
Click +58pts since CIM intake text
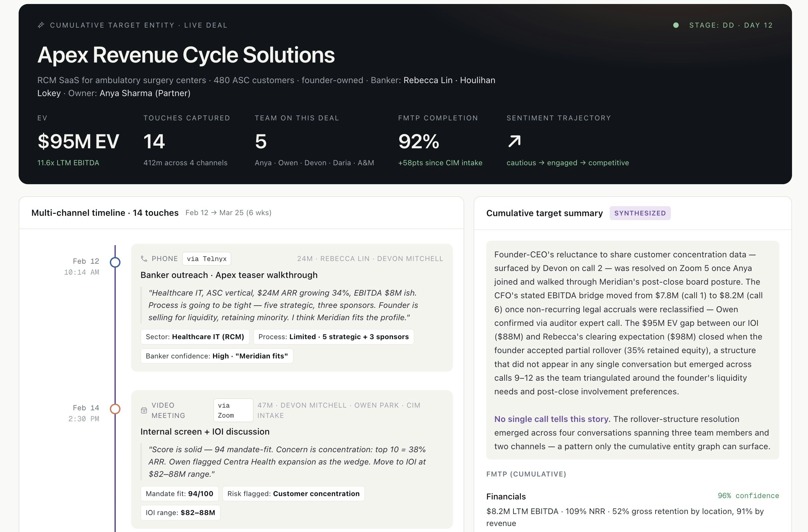pyautogui.click(x=440, y=163)
